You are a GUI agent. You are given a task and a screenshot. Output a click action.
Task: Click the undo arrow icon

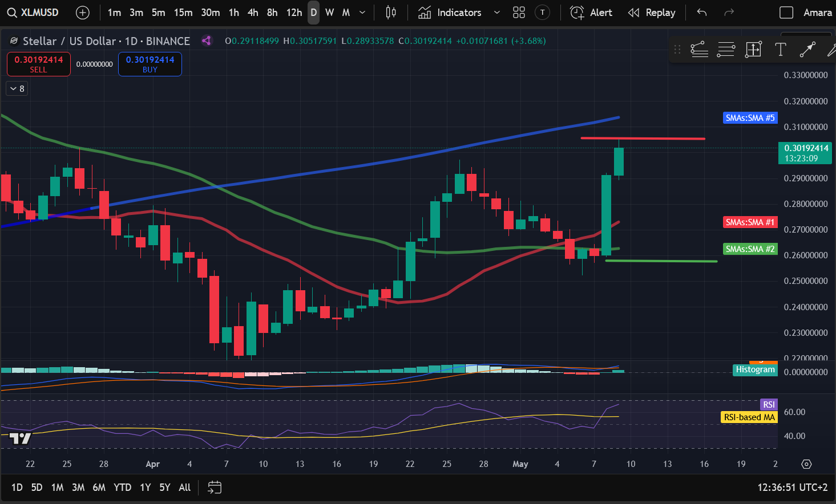tap(702, 13)
